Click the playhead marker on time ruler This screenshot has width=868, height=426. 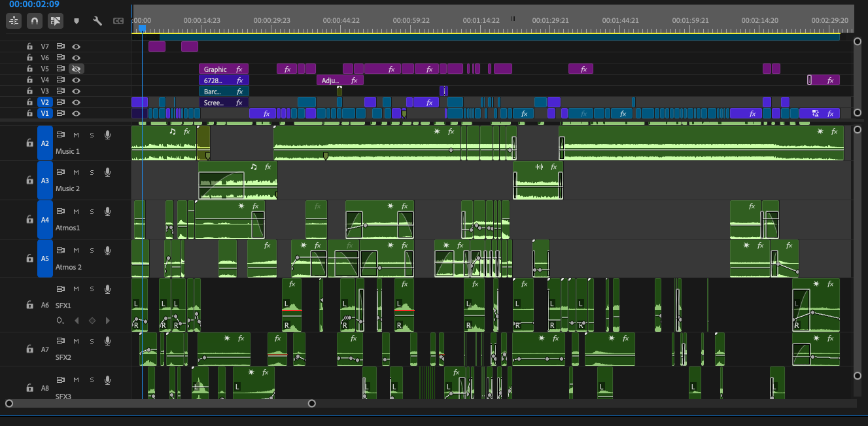(142, 28)
